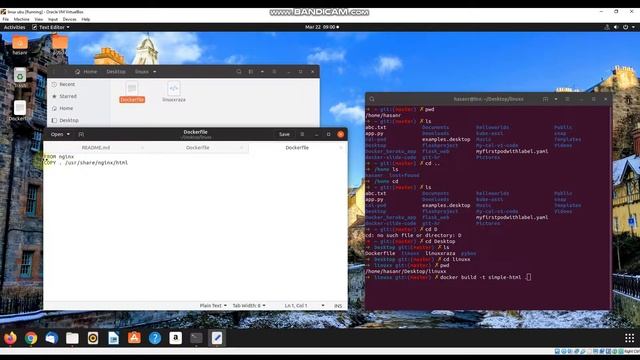
Task: Open a new tab in the terminal
Action: tap(545, 99)
